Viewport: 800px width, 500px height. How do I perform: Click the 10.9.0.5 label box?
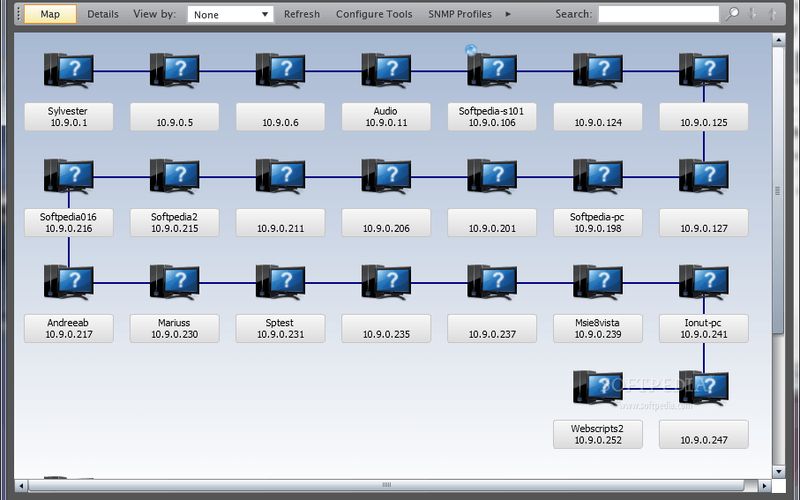[x=174, y=117]
